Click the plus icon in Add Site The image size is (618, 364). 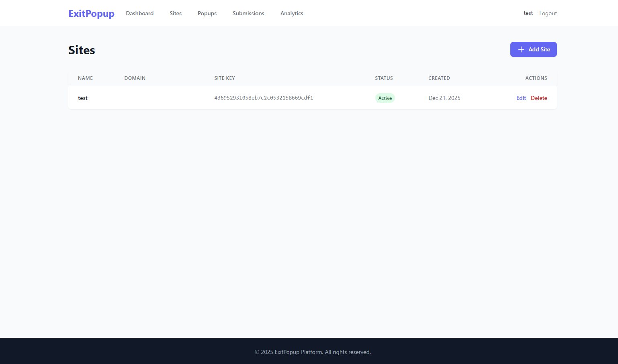pyautogui.click(x=521, y=49)
